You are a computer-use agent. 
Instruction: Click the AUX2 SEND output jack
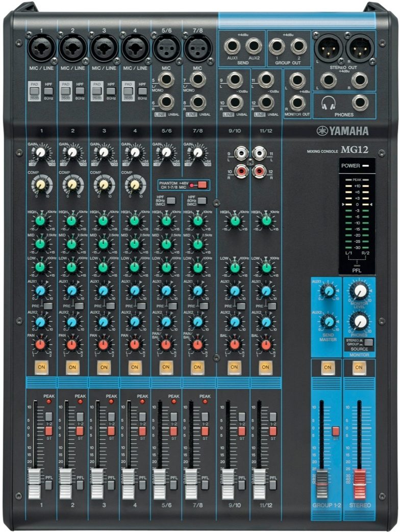[254, 46]
